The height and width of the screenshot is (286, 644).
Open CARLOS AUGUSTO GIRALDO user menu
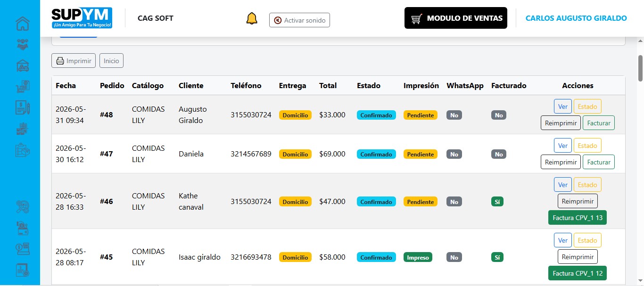click(576, 18)
